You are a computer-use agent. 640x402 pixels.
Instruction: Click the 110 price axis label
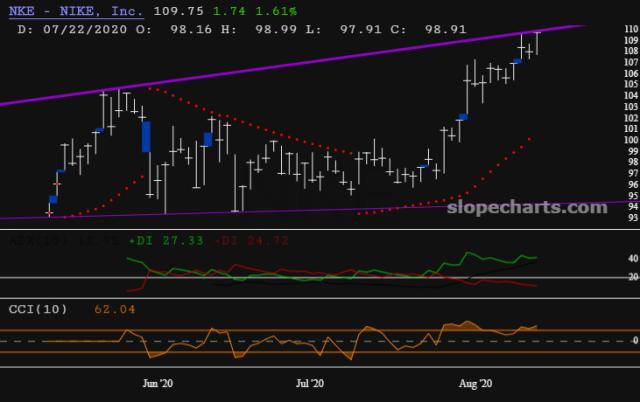[x=630, y=30]
